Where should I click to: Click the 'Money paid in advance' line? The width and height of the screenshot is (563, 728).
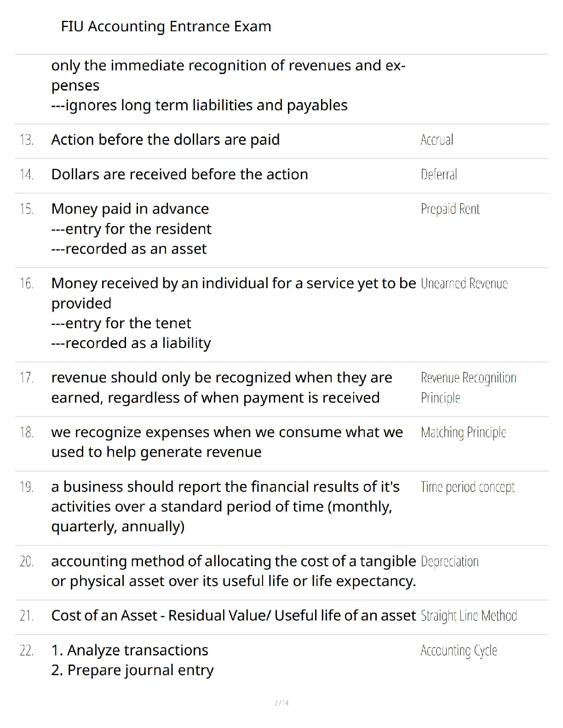pos(130,209)
